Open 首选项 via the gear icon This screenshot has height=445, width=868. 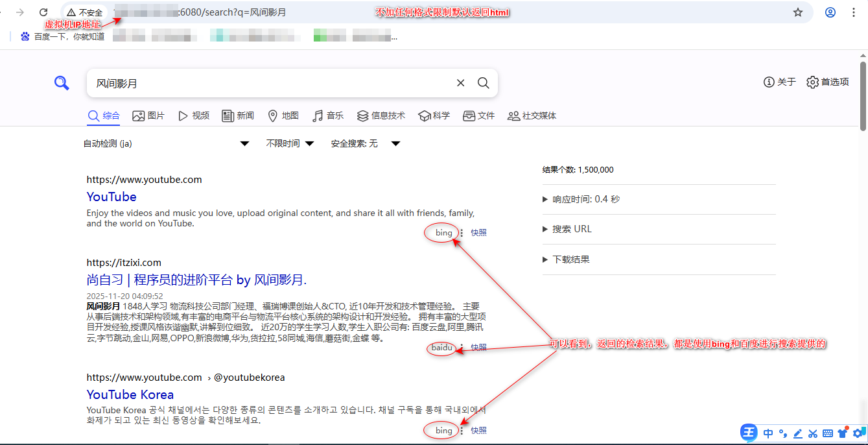pos(812,82)
